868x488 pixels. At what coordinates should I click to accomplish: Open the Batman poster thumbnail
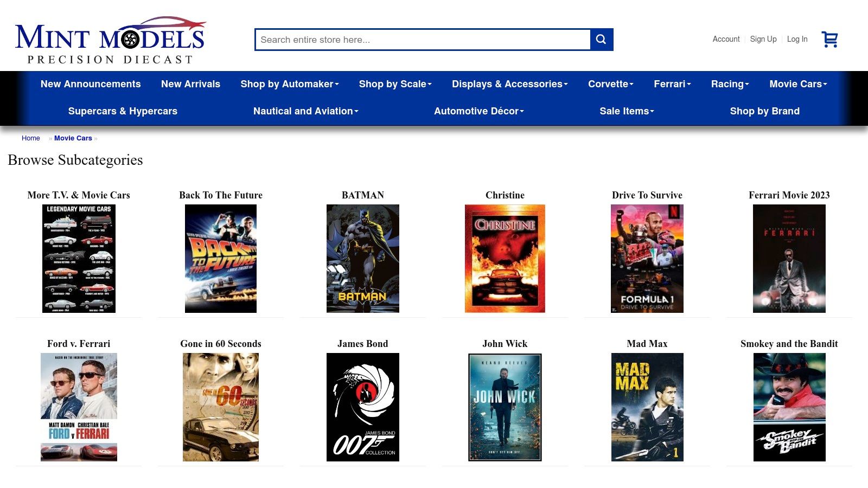(363, 259)
